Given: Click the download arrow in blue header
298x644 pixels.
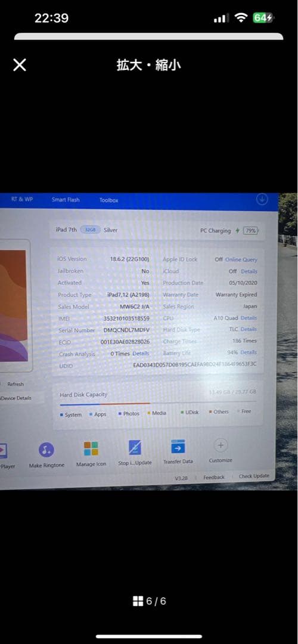Looking at the screenshot, I should (262, 199).
